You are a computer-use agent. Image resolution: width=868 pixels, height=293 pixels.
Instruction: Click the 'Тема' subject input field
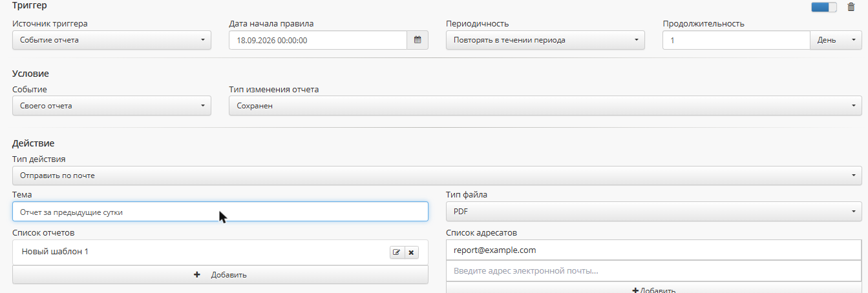220,211
